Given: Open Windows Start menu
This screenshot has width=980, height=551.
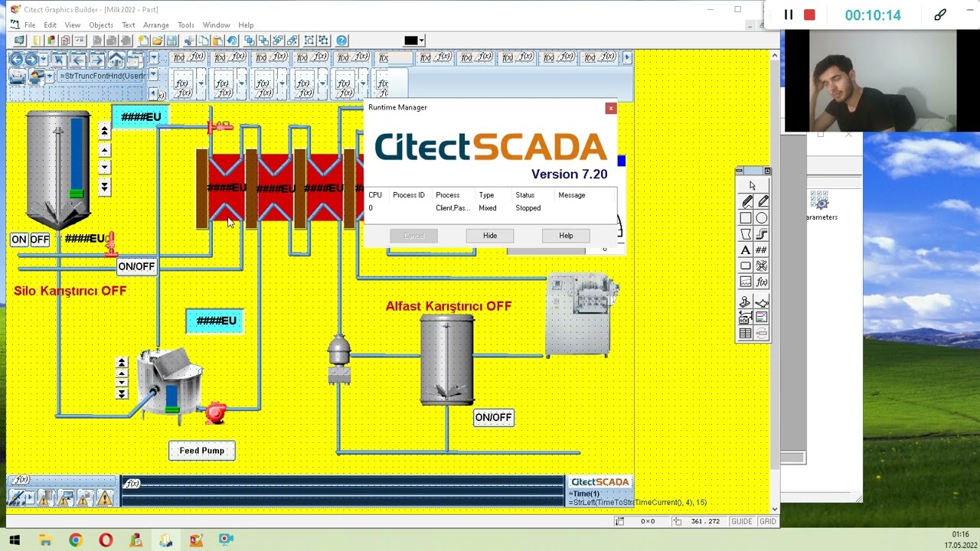Looking at the screenshot, I should click(x=15, y=540).
